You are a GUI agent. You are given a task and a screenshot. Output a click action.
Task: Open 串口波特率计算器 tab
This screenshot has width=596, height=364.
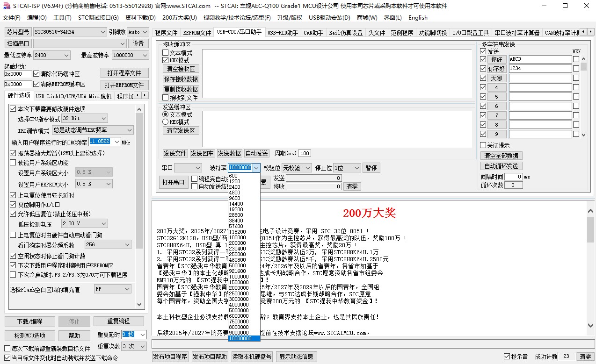click(x=517, y=33)
